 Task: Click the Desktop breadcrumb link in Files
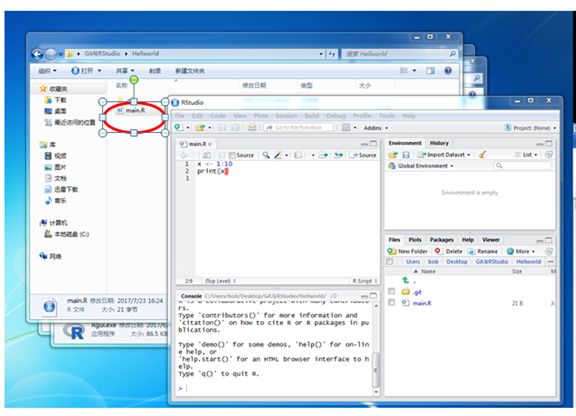tap(457, 262)
